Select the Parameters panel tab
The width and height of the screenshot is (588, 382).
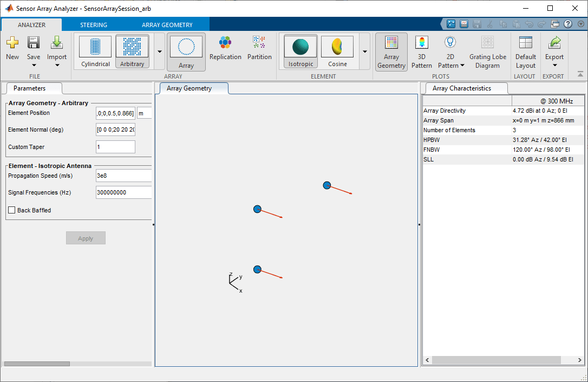(34, 88)
